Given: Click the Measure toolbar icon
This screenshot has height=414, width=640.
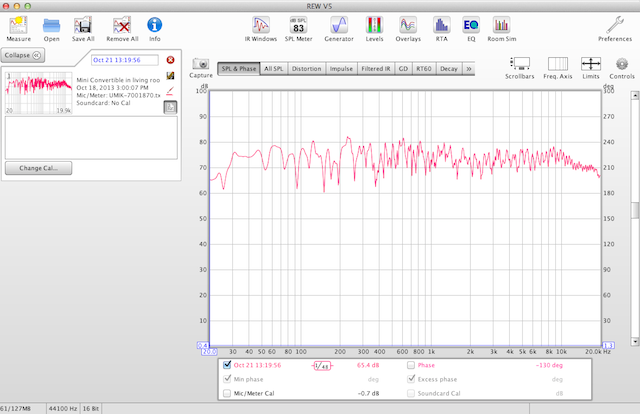Looking at the screenshot, I should point(19,23).
